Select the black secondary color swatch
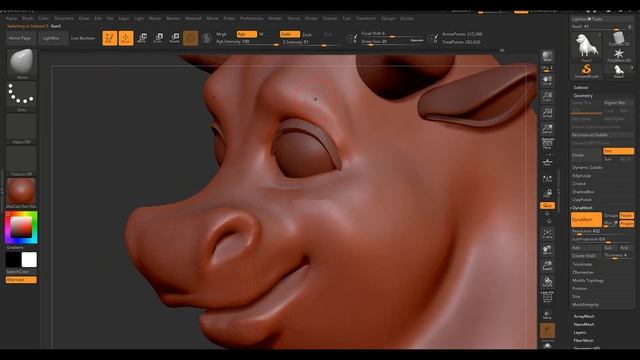The image size is (640, 360). tap(13, 260)
